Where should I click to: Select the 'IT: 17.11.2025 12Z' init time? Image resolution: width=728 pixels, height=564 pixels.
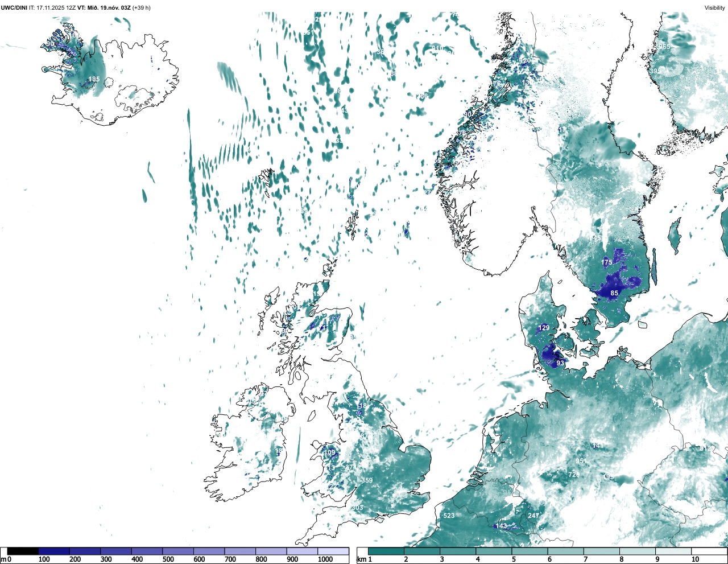click(x=52, y=8)
